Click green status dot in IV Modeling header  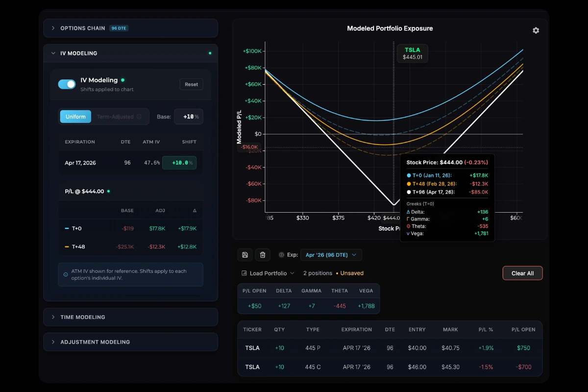(210, 53)
